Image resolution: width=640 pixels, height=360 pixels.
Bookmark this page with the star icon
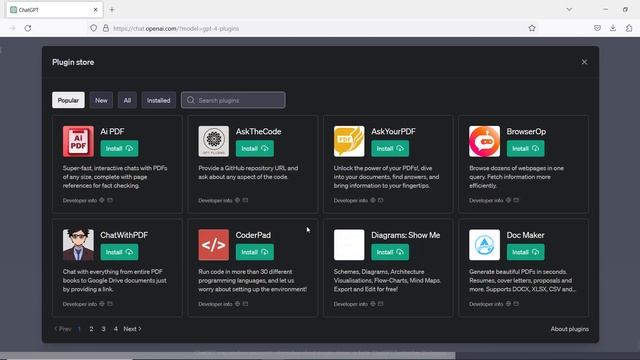(532, 28)
